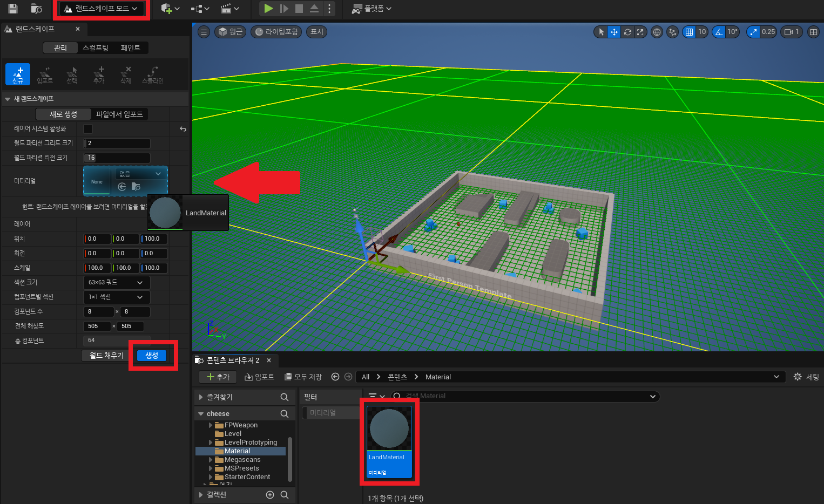Image resolution: width=824 pixels, height=504 pixels.
Task: Click the blue 생성 create button
Action: pos(152,356)
